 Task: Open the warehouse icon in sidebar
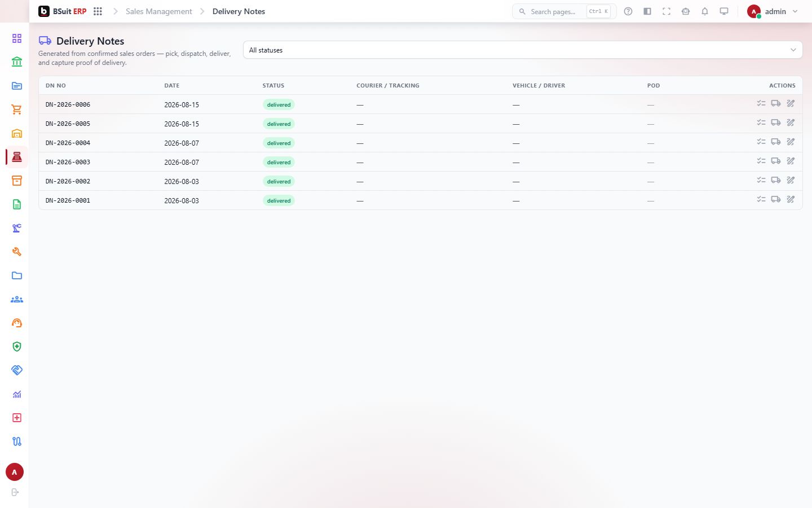17,133
